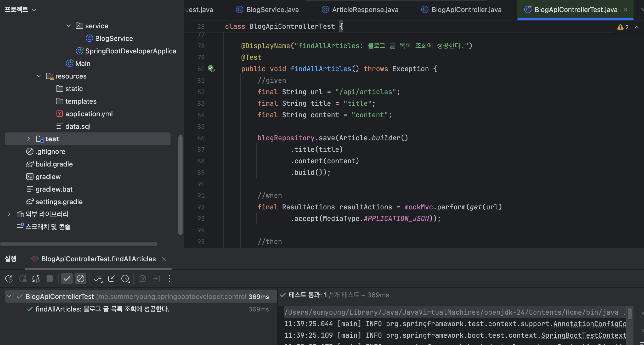Image resolution: width=644 pixels, height=345 pixels.
Task: Click the import tests collapse arrow icon
Action: tap(111, 279)
